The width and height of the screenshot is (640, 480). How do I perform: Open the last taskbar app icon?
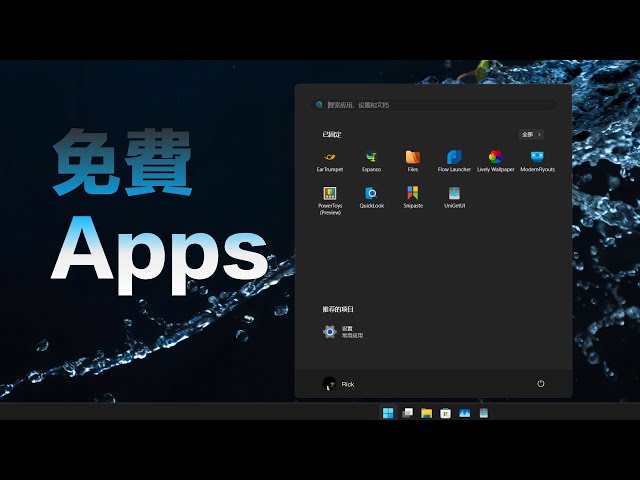[484, 413]
